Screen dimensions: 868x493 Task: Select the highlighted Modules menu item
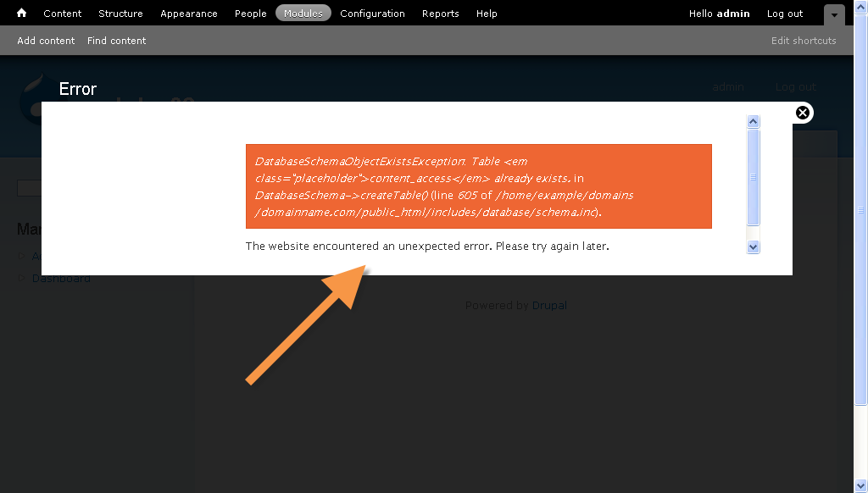pos(303,14)
